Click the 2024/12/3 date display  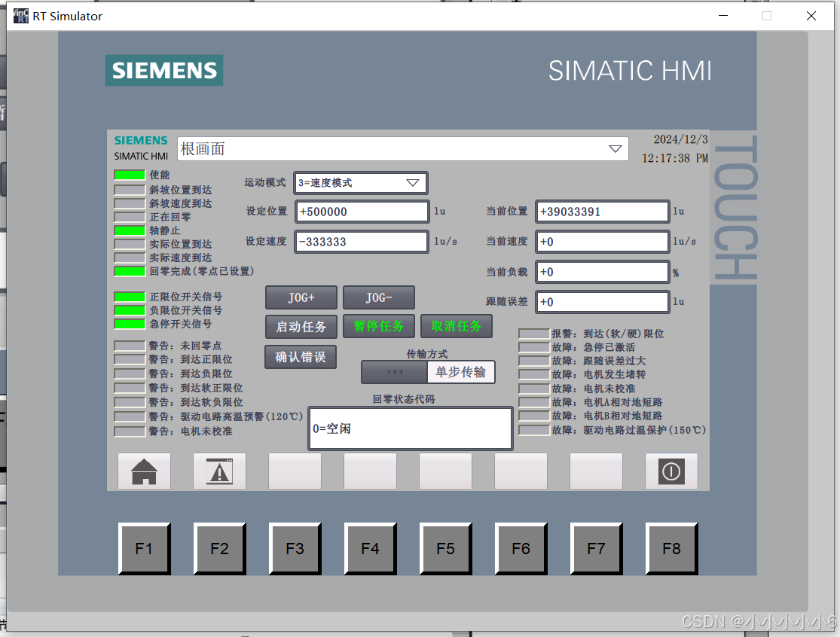coord(680,140)
